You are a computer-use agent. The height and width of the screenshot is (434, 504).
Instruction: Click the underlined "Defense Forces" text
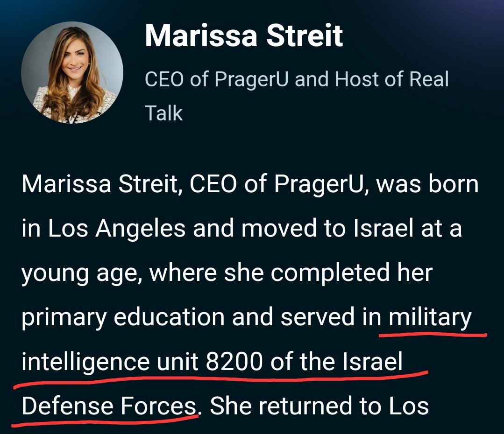coord(108,406)
